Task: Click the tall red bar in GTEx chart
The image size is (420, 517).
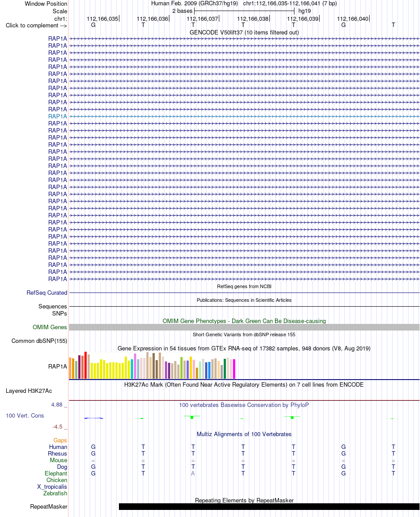Action: pyautogui.click(x=85, y=365)
